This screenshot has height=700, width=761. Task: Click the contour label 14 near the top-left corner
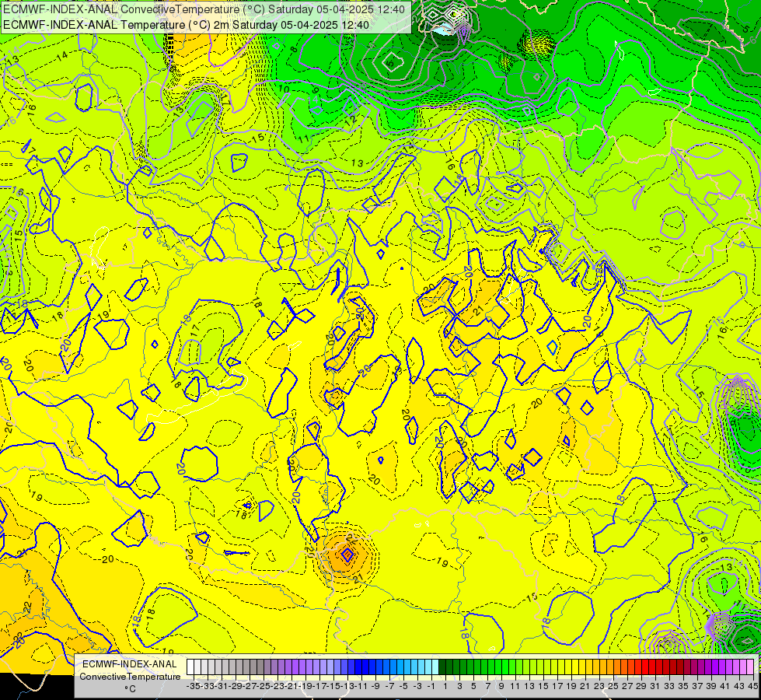coord(61,55)
